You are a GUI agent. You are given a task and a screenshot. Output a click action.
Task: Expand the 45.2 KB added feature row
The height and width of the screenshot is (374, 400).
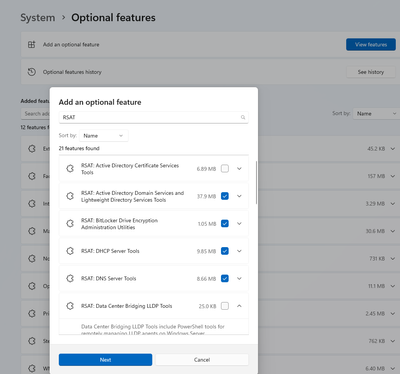click(393, 149)
